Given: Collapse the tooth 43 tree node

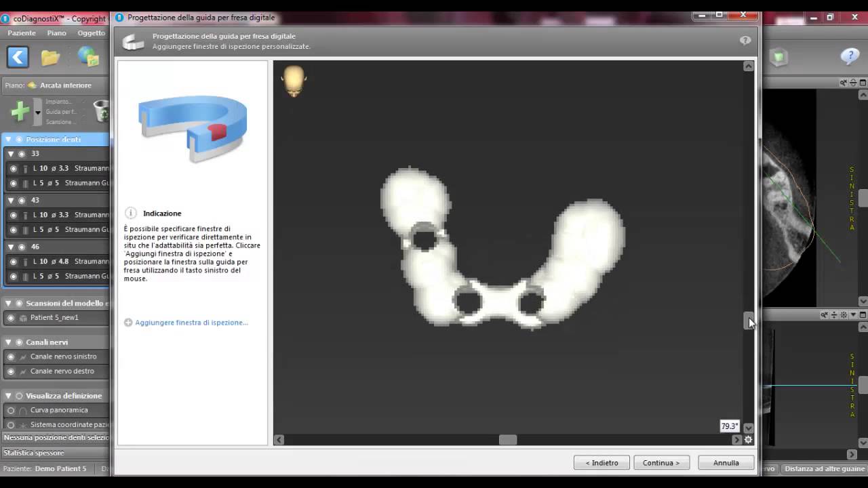Looking at the screenshot, I should pyautogui.click(x=11, y=200).
